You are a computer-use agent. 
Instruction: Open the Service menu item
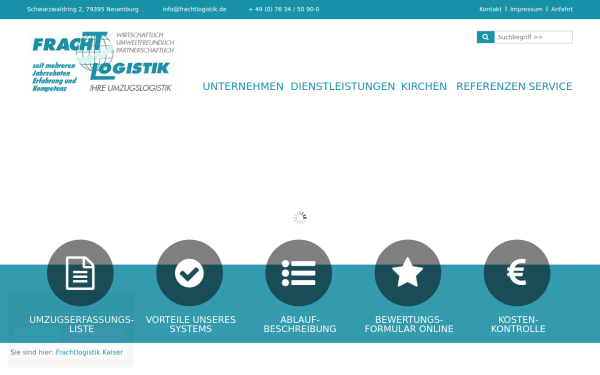(551, 86)
